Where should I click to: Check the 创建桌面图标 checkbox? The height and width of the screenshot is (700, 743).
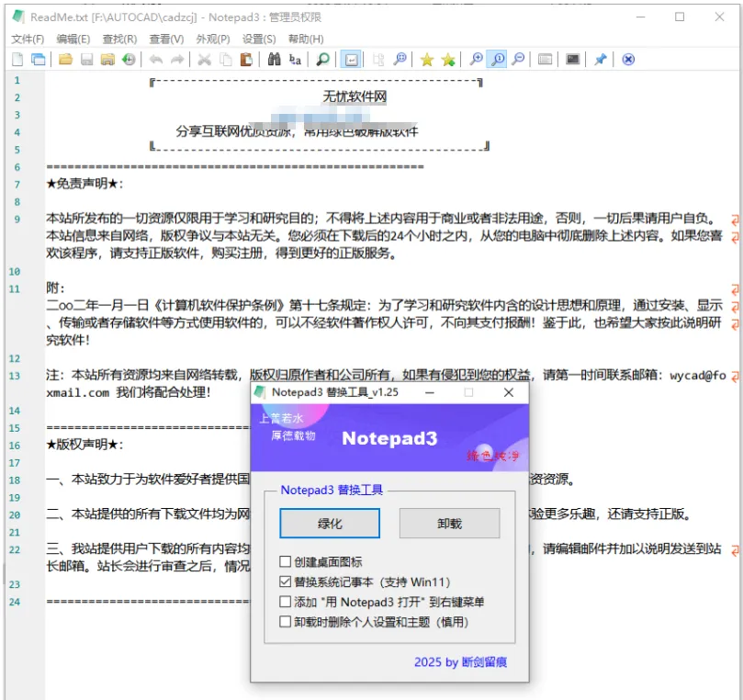click(x=285, y=561)
